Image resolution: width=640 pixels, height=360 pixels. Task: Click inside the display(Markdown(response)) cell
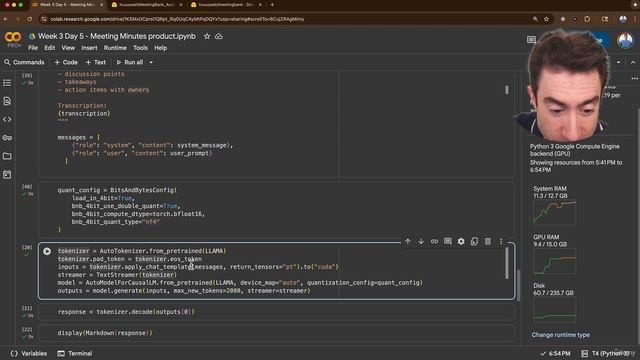(276, 333)
